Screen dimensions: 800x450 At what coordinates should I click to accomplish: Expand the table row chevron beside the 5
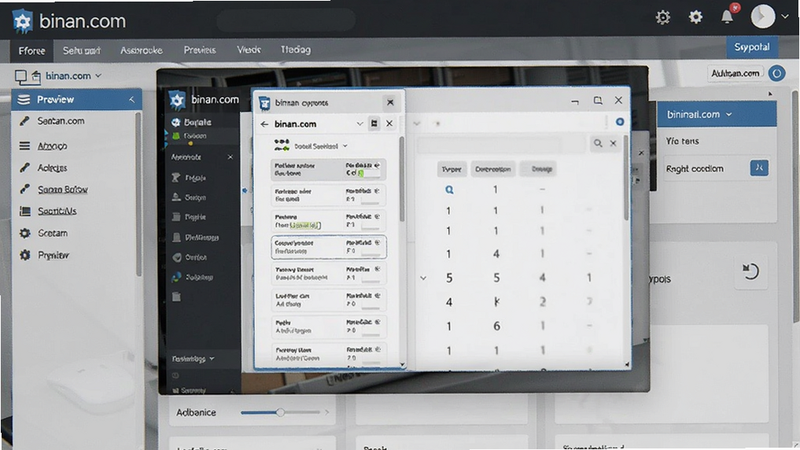pyautogui.click(x=423, y=278)
